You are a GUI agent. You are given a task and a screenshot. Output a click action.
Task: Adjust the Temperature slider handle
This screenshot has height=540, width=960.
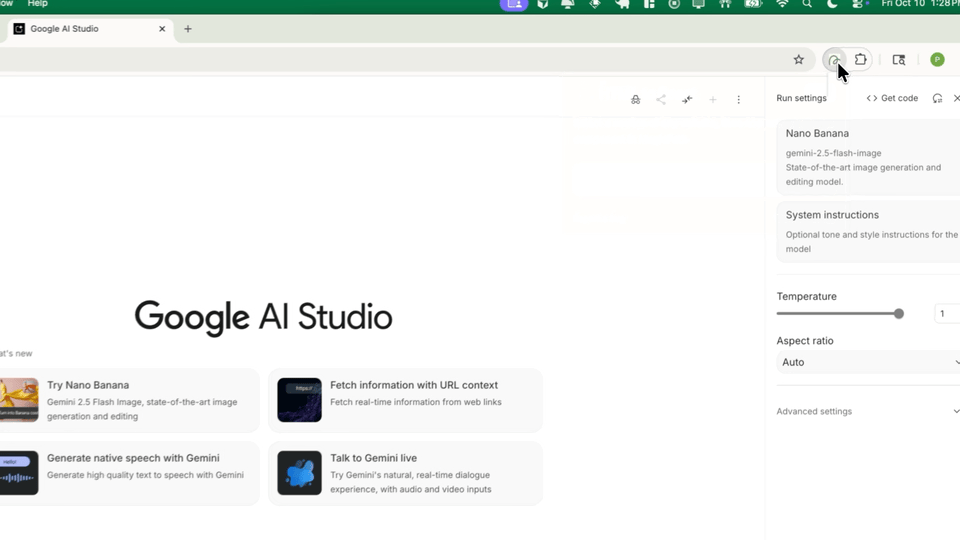pos(899,314)
